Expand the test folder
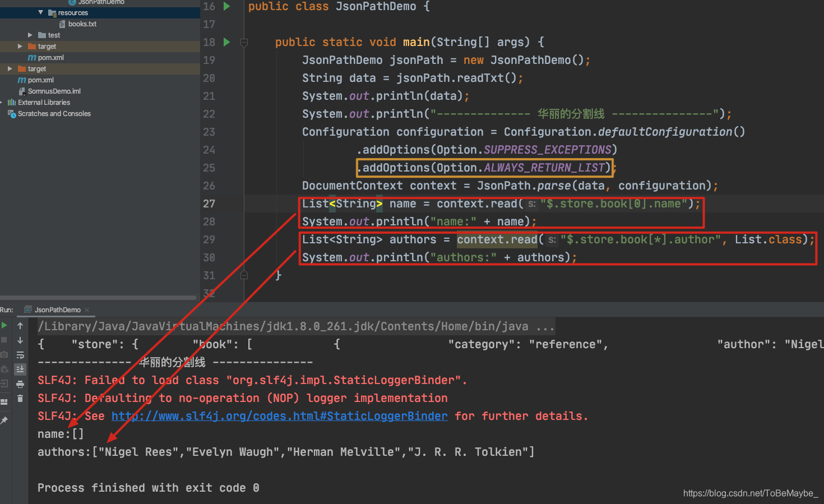The height and width of the screenshot is (504, 824). pyautogui.click(x=30, y=35)
